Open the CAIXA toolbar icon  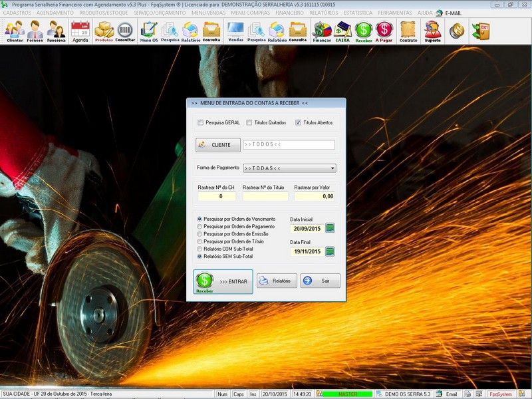click(x=342, y=31)
